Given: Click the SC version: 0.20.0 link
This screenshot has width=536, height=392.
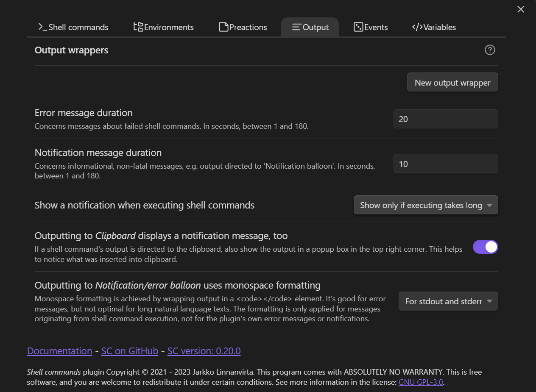Looking at the screenshot, I should pos(204,351).
